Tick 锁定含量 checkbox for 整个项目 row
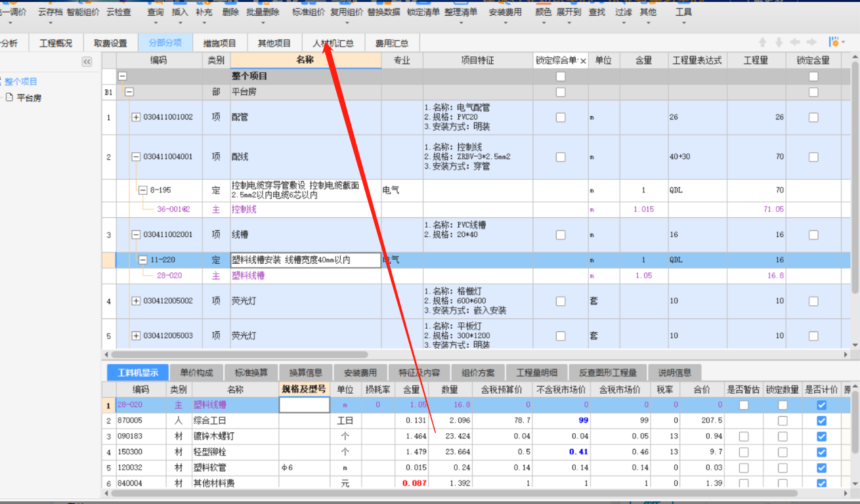860x504 pixels. tap(813, 77)
